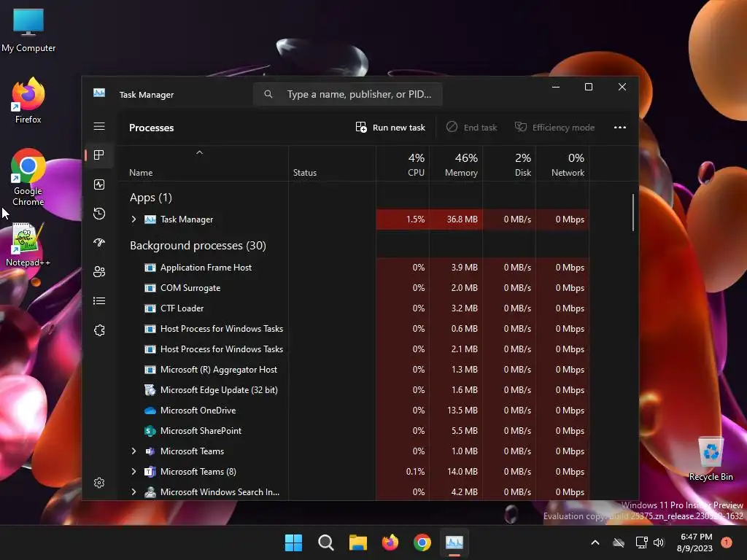
Task: Sort by the Status column header
Action: (305, 172)
